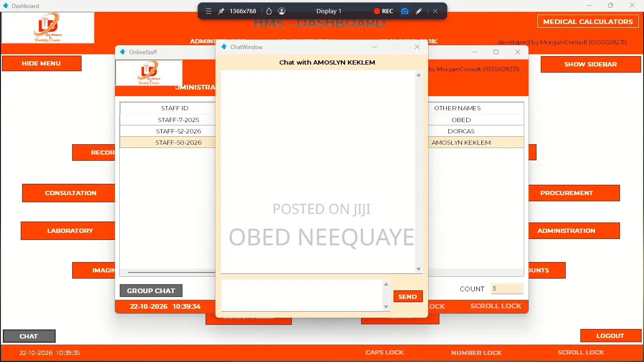Click the webcam overlay icon in recorder toolbar
This screenshot has height=362, width=644.
coord(281,11)
